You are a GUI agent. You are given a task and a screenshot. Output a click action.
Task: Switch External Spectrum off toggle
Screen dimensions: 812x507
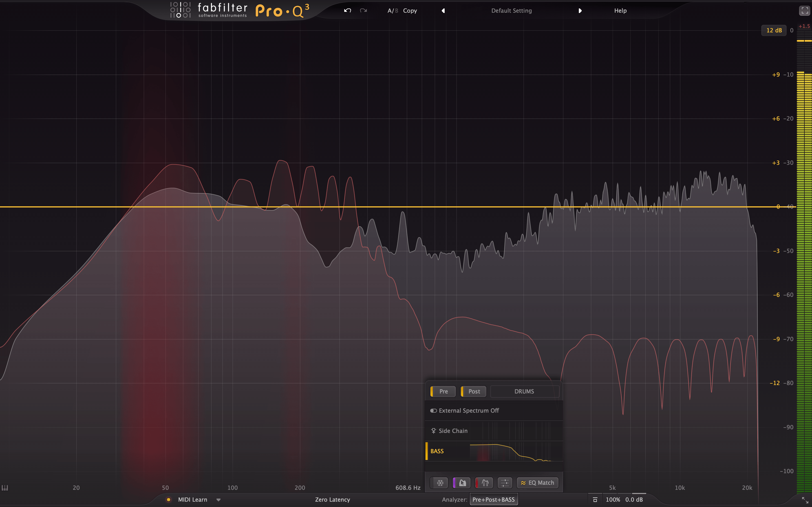434,411
